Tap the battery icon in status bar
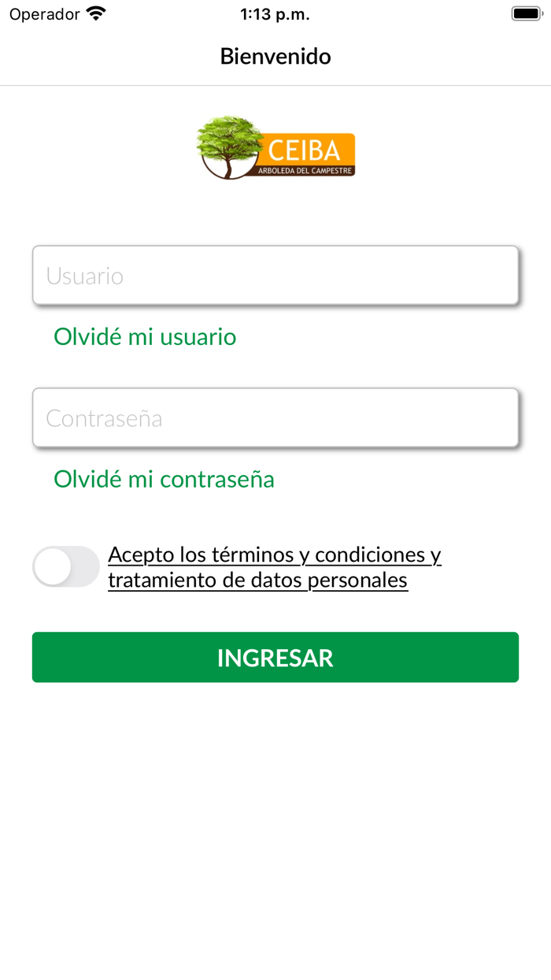This screenshot has width=551, height=980. 527,14
